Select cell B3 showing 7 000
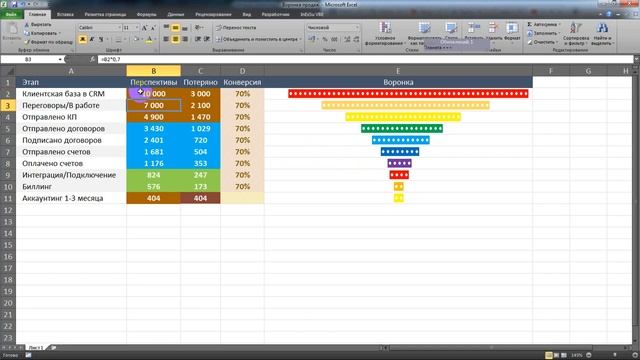 click(153, 105)
